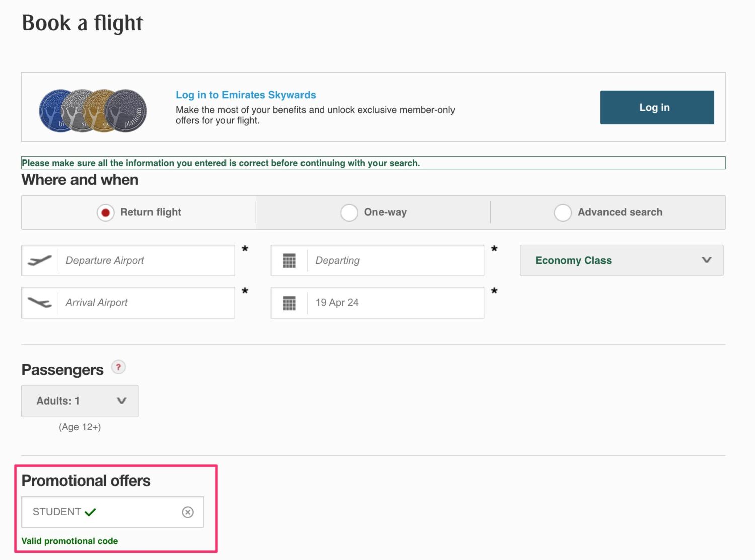Select the departure airplane icon
Screen dimensions: 755x560
(x=40, y=260)
